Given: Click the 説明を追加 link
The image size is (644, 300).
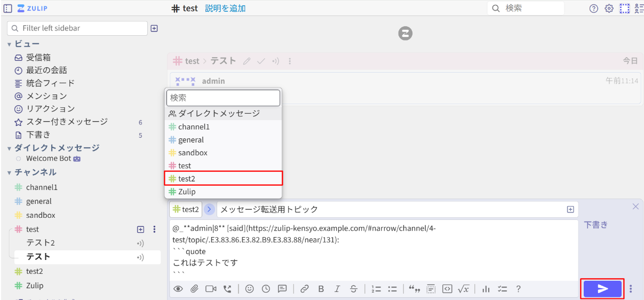Looking at the screenshot, I should tap(225, 9).
